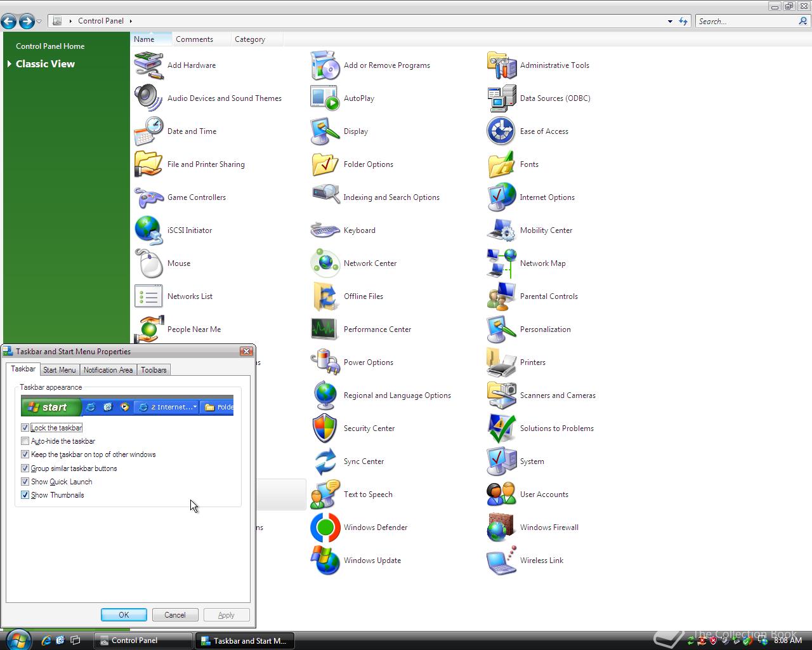Open the Wireless Link icon
Screen dimensions: 812x650
pyautogui.click(x=502, y=560)
